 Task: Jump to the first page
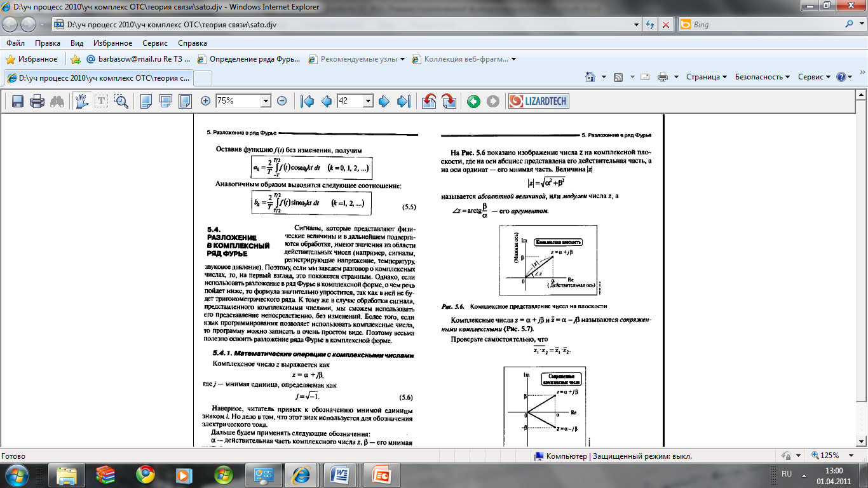point(307,101)
